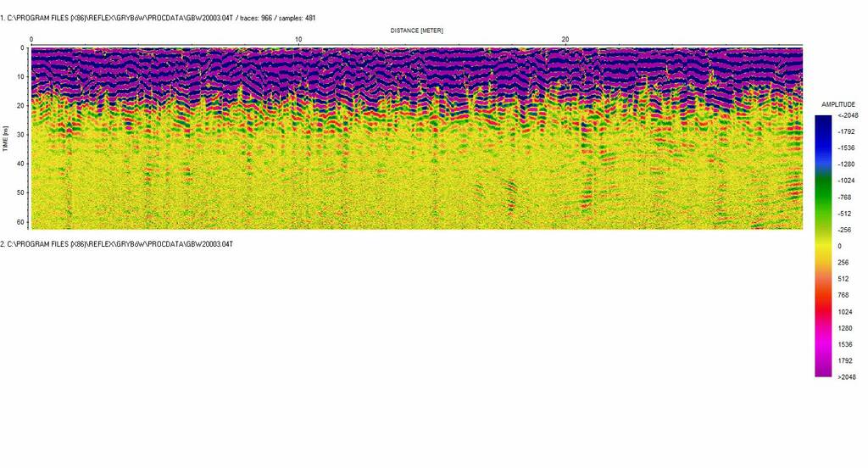Click the dark blue top of amplitude colorbar
This screenshot has height=468, width=868.
pos(823,121)
